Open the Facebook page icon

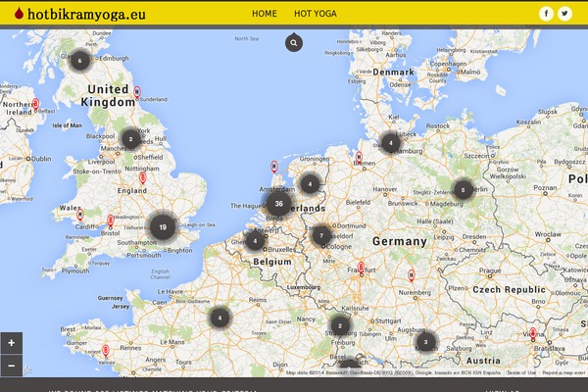pyautogui.click(x=546, y=14)
